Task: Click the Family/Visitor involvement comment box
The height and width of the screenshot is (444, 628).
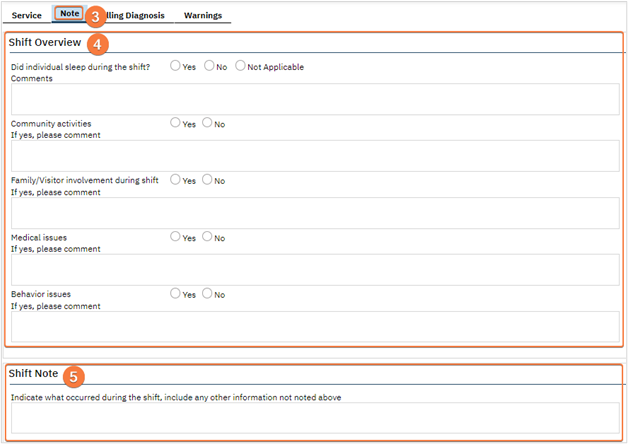Action: (315, 213)
